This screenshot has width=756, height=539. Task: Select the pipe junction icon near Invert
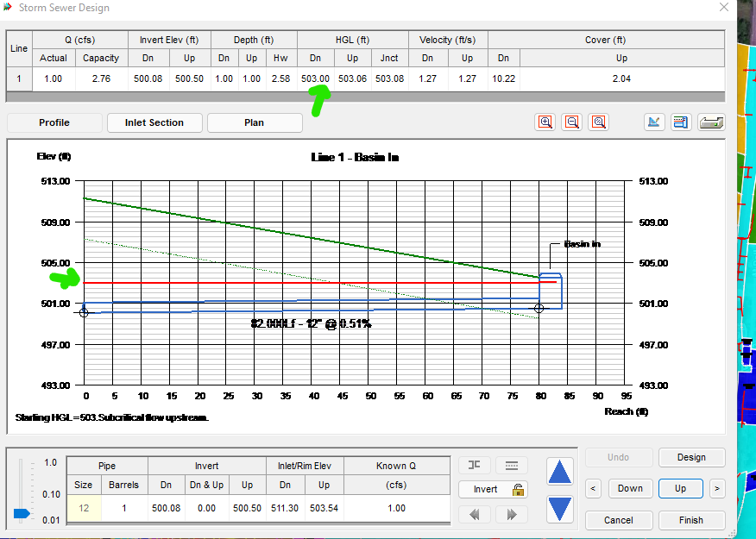[474, 465]
